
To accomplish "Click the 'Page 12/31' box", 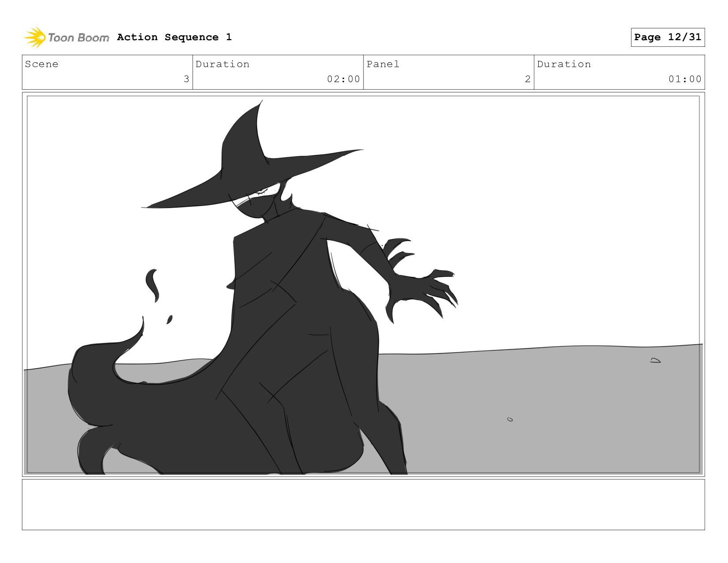I will coord(668,37).
